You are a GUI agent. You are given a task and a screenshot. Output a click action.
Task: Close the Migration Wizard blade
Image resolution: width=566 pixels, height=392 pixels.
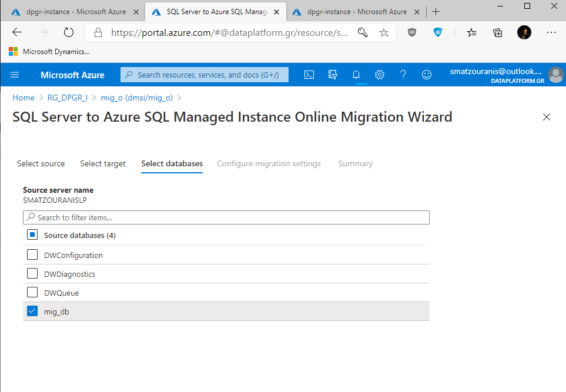pos(547,117)
